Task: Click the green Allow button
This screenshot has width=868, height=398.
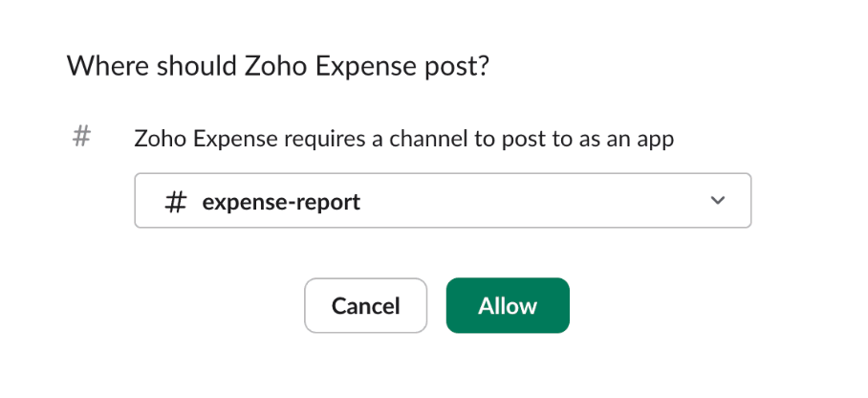Action: pos(508,306)
